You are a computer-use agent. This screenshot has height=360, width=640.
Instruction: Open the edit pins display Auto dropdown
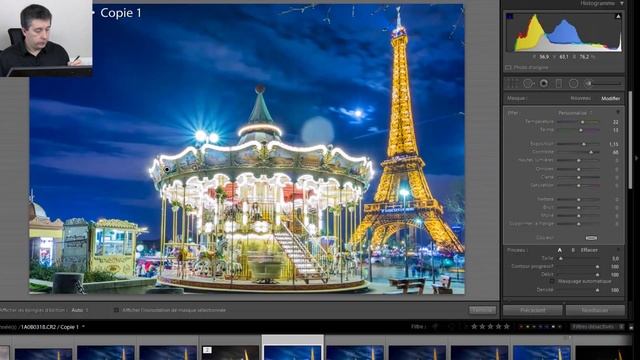pyautogui.click(x=80, y=310)
